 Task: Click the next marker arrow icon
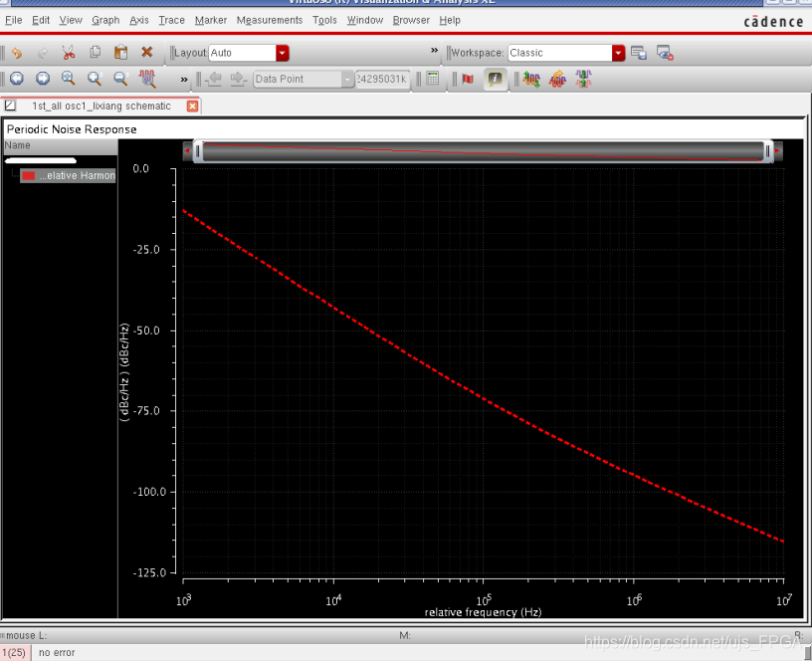tap(238, 79)
